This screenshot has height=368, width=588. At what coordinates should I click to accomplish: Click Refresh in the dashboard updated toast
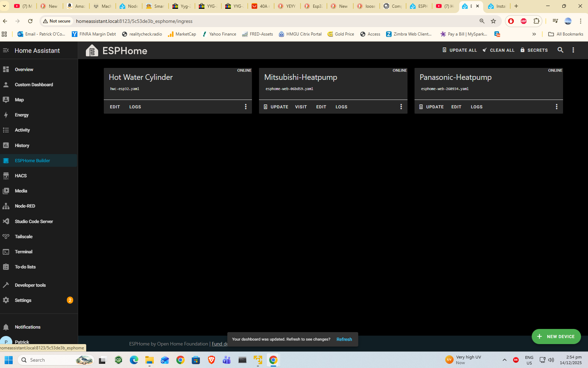pos(344,340)
